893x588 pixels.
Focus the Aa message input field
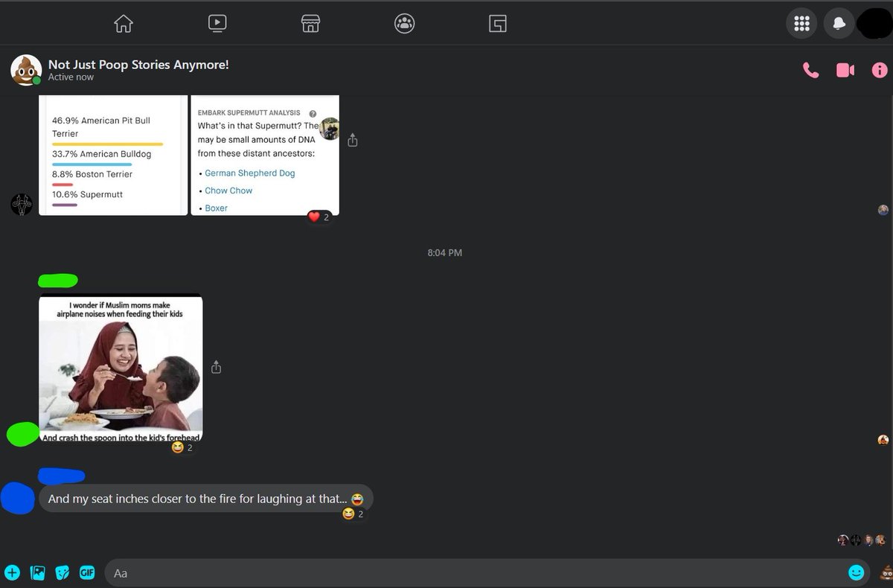click(x=476, y=572)
